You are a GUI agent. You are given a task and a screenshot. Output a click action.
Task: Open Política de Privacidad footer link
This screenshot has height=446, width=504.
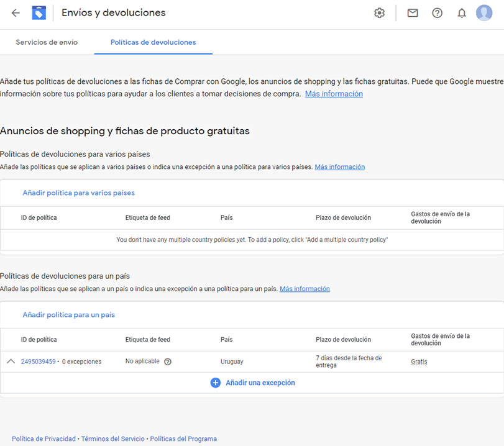[44, 439]
